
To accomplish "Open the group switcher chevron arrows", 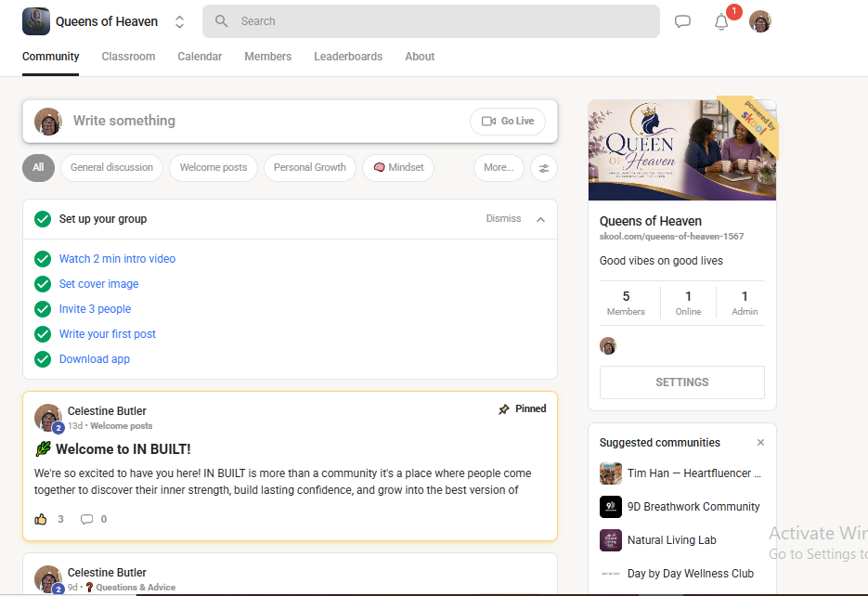I will [179, 21].
